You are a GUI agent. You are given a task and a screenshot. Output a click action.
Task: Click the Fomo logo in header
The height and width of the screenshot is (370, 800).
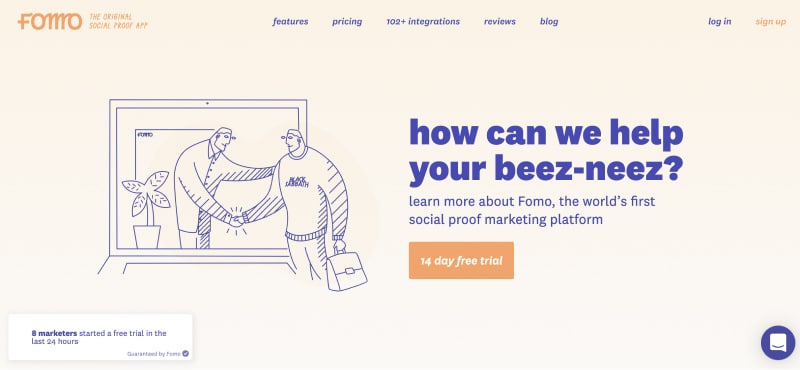50,21
